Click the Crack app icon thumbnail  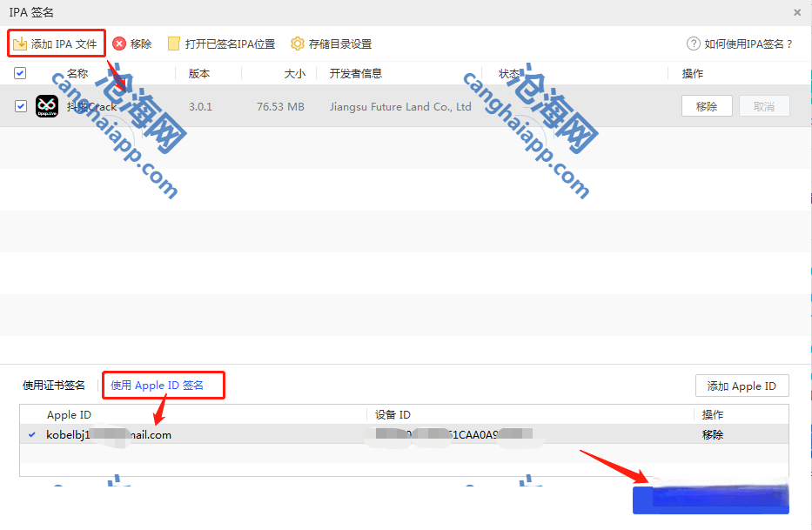coord(46,106)
